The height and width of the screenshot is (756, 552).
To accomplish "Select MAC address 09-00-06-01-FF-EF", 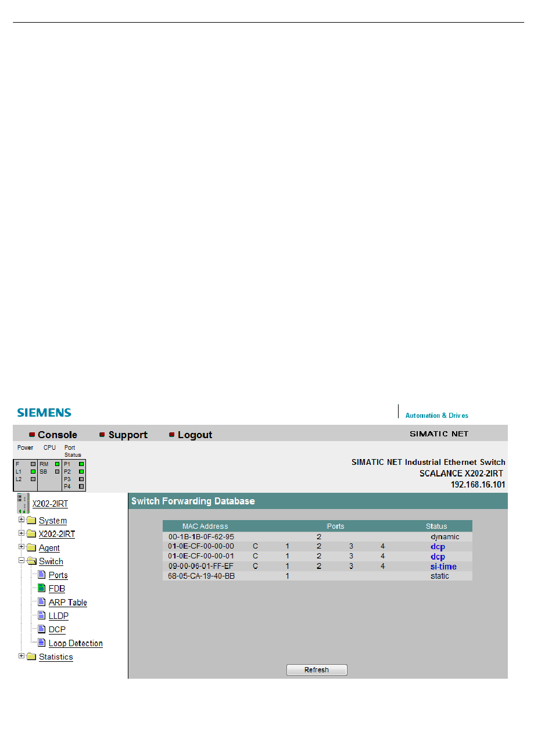I will tap(201, 566).
